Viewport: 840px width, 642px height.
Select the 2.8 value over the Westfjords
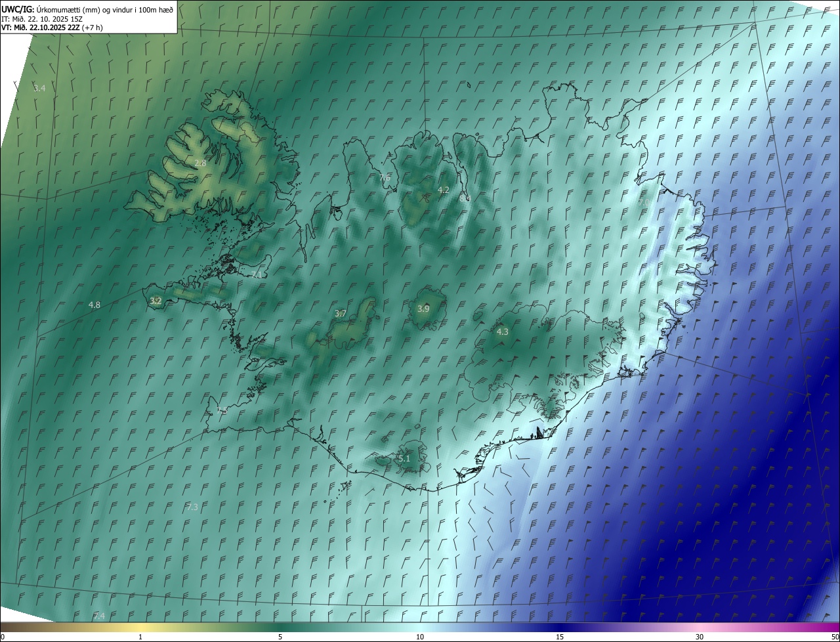click(200, 163)
